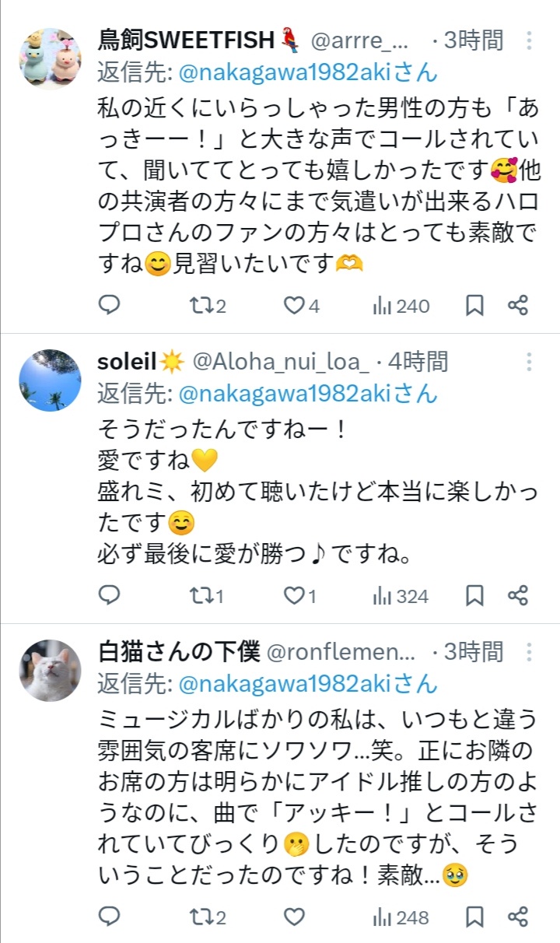Like the 鳥飼SWEETFISH tweet
560x943 pixels.
(294, 305)
